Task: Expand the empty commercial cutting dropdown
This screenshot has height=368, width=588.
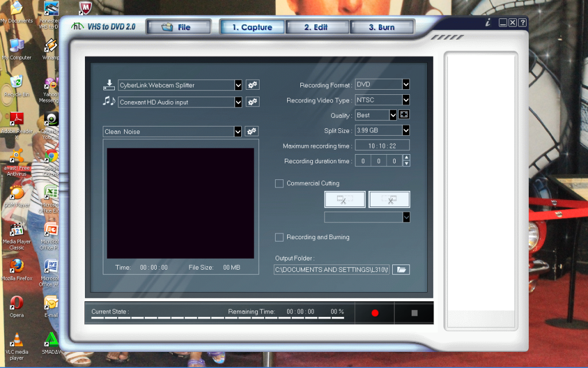Action: (406, 217)
